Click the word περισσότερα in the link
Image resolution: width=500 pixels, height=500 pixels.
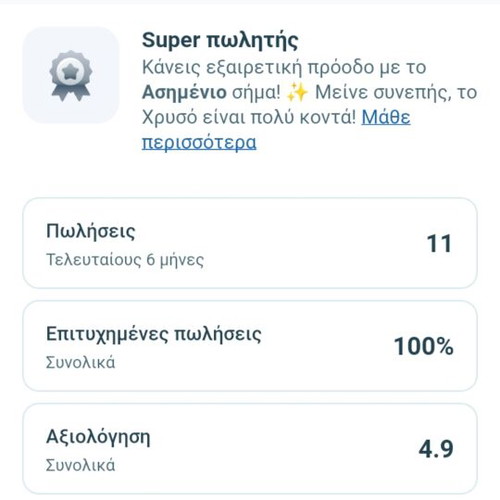[199, 143]
